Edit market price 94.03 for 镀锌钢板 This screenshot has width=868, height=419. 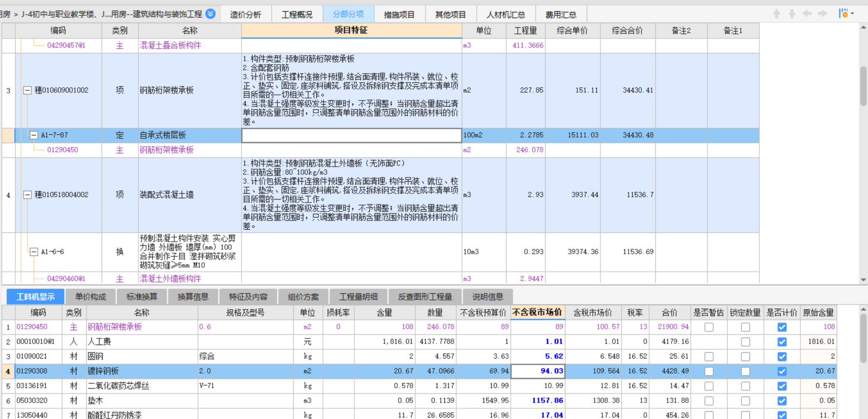click(538, 371)
